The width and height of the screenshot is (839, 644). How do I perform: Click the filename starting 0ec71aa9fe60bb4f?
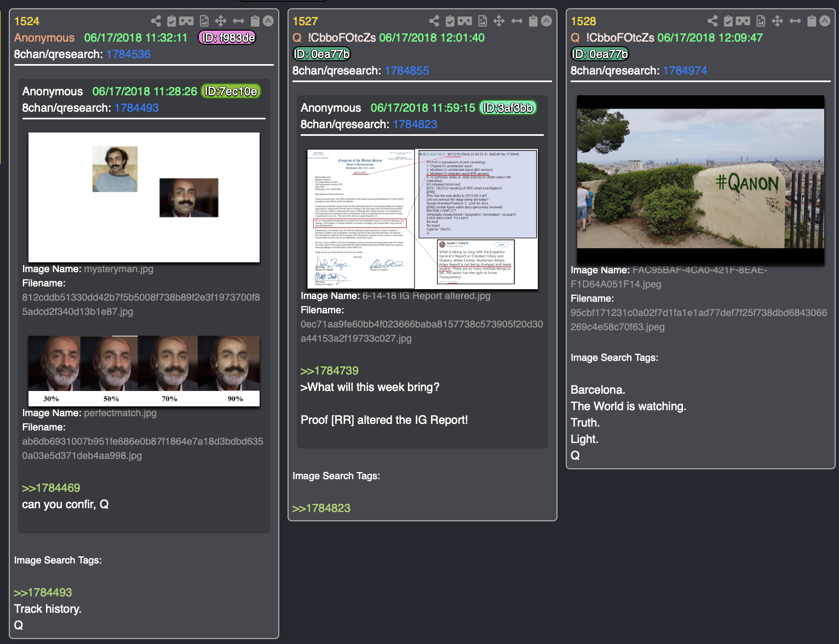point(422,331)
